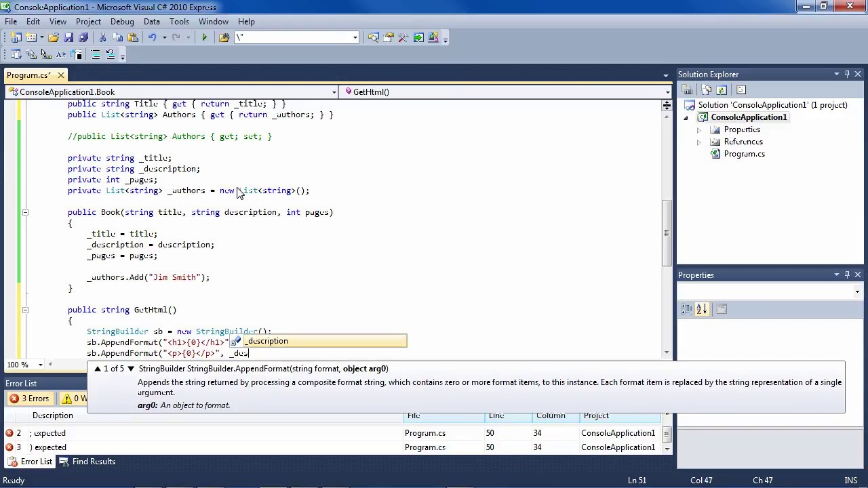868x488 pixels.
Task: Select the ') expected' error row
Action: tap(332, 447)
